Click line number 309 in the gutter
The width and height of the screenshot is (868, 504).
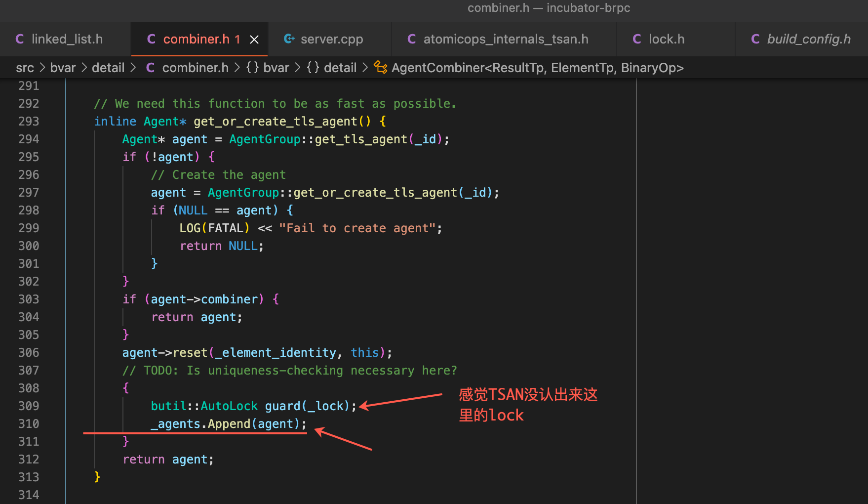[x=29, y=406]
